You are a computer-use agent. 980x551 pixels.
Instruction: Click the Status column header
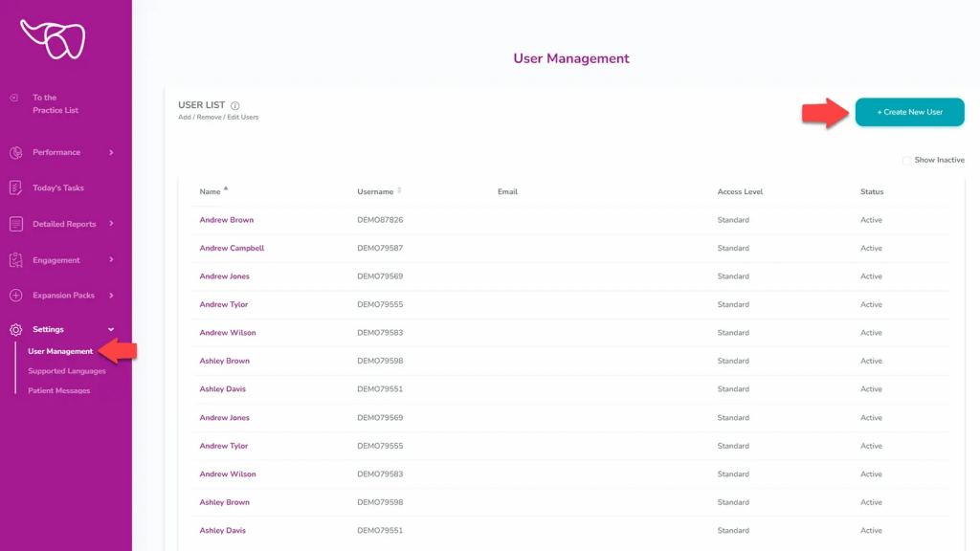pos(872,191)
